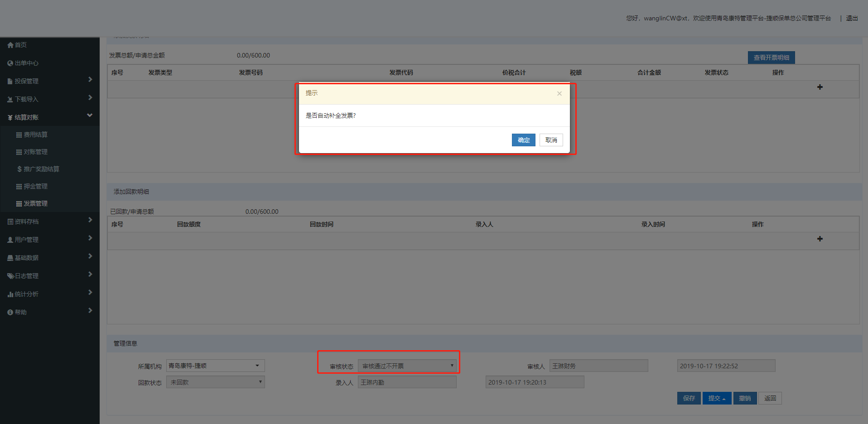Expand the 日志管理 menu chevron

click(90, 274)
